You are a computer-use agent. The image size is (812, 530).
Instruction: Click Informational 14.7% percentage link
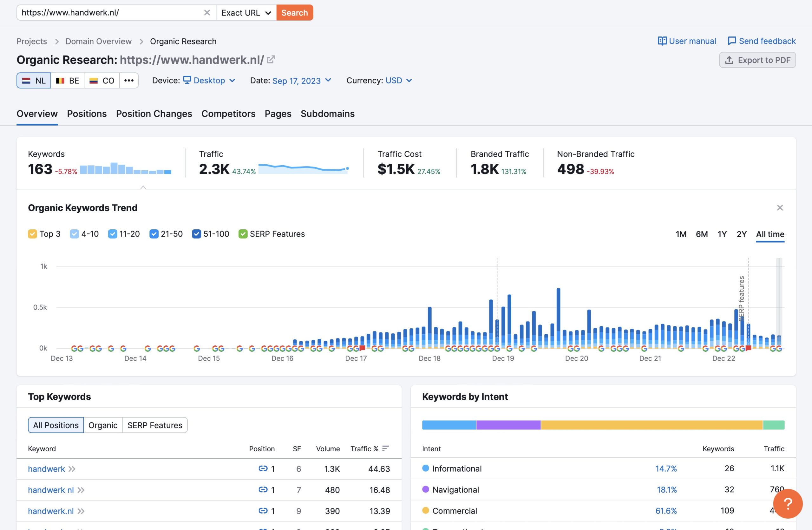click(666, 468)
